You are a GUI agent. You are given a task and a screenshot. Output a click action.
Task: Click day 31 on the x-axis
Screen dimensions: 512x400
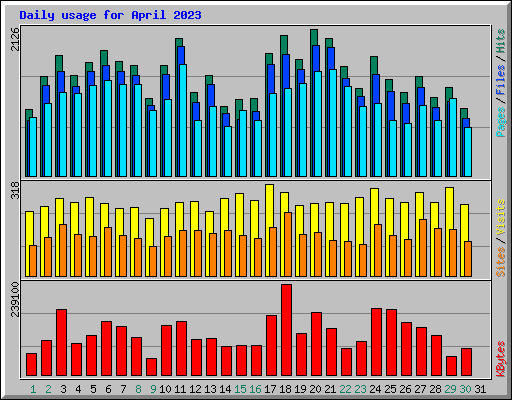[480, 389]
